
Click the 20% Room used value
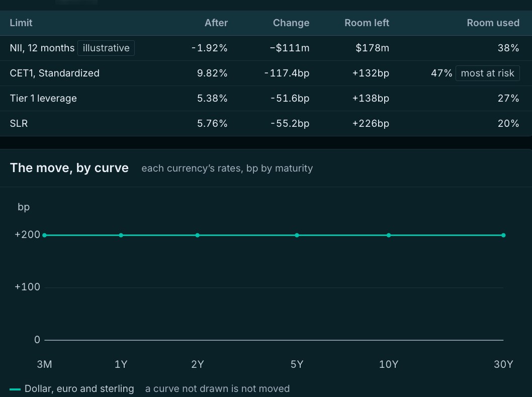pos(508,123)
